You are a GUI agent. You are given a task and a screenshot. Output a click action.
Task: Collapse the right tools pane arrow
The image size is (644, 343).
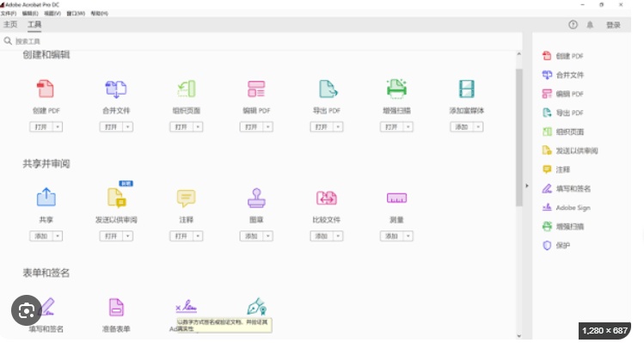pos(527,186)
